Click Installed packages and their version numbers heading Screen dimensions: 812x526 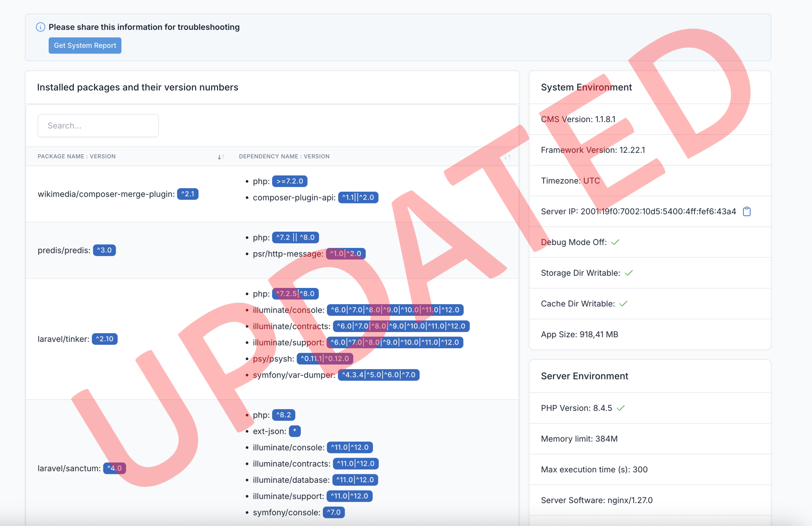click(x=137, y=87)
